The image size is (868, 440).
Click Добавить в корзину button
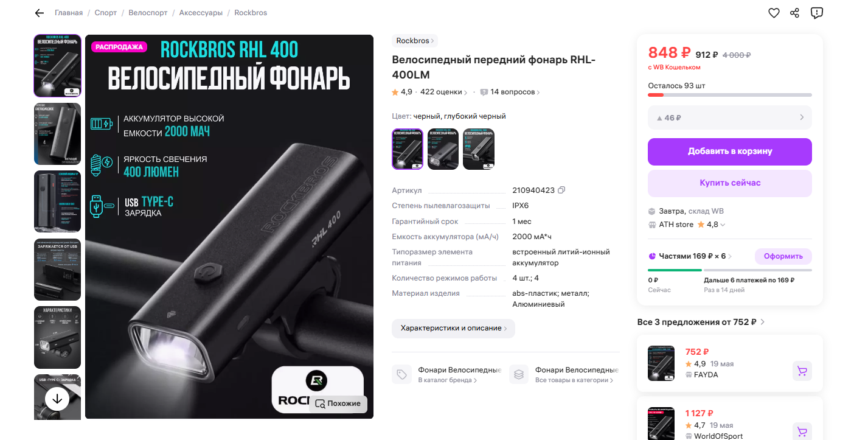(730, 152)
